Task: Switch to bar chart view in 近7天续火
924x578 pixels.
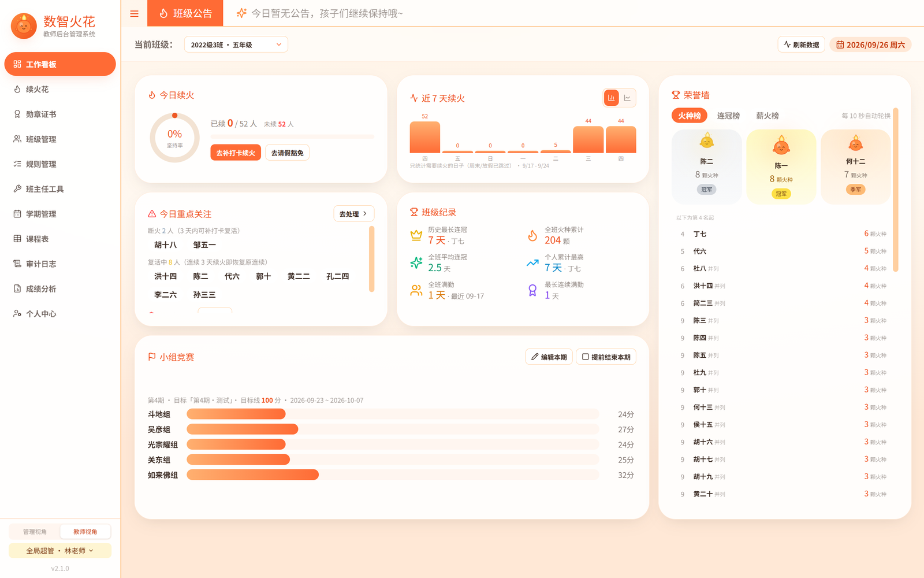Action: click(611, 98)
